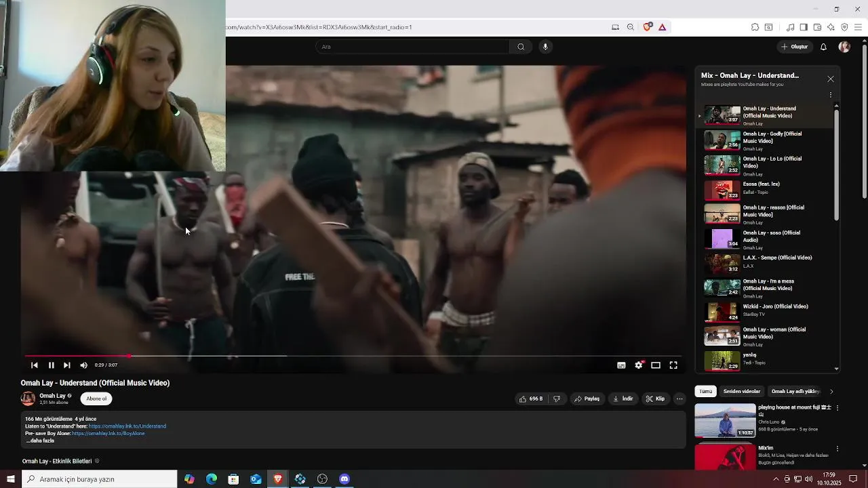Share the video with Paylaş
The image size is (868, 488).
click(587, 399)
